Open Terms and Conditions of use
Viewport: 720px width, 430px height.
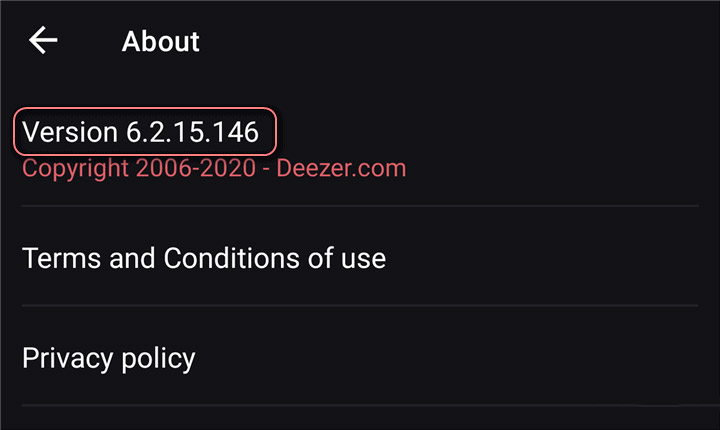pos(204,258)
